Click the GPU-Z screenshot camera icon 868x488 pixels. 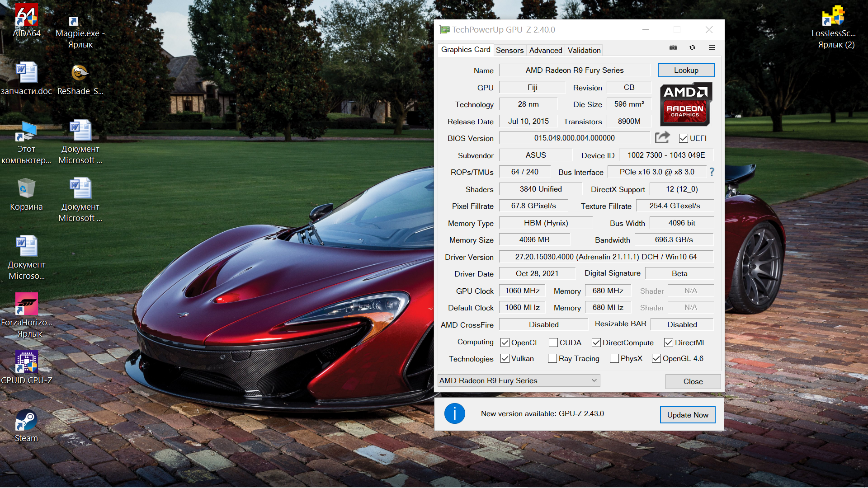(x=673, y=47)
